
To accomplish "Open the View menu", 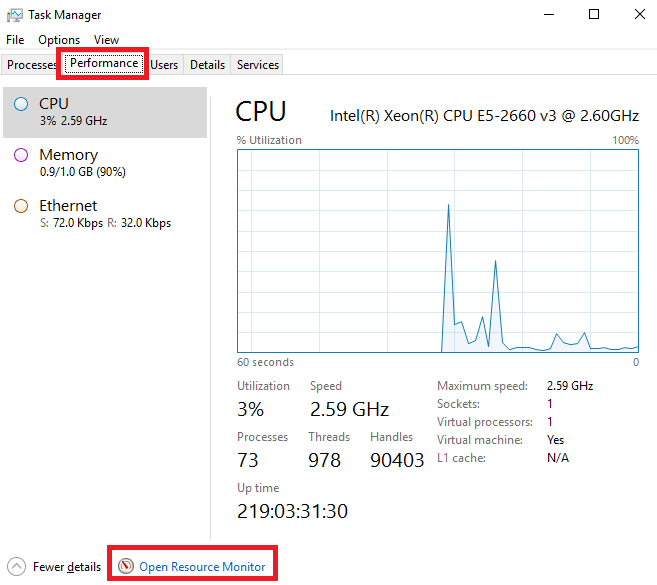I will [106, 40].
